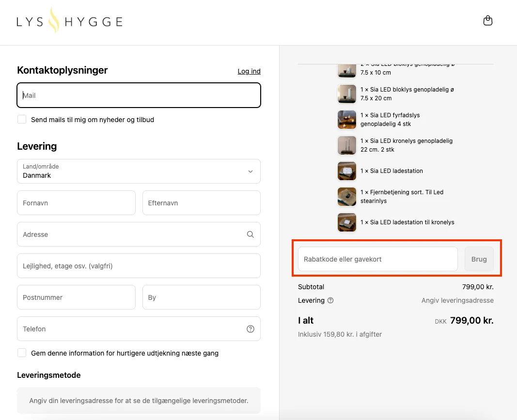Viewport: 517px width, 420px height.
Task: Open the Land/område dropdown showing Danmark
Action: pos(139,171)
